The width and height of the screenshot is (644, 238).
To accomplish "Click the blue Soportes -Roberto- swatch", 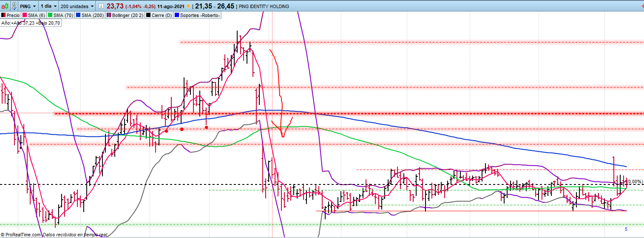I will (177, 15).
